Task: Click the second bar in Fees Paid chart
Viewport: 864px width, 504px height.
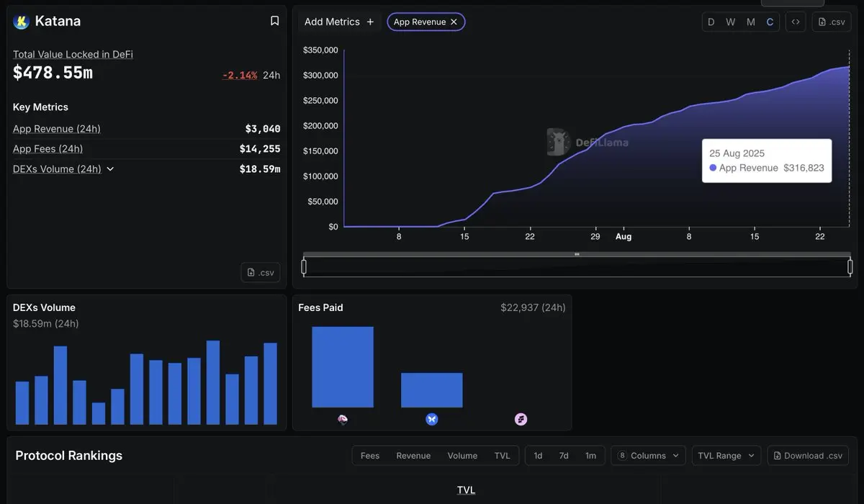Action: click(x=432, y=390)
